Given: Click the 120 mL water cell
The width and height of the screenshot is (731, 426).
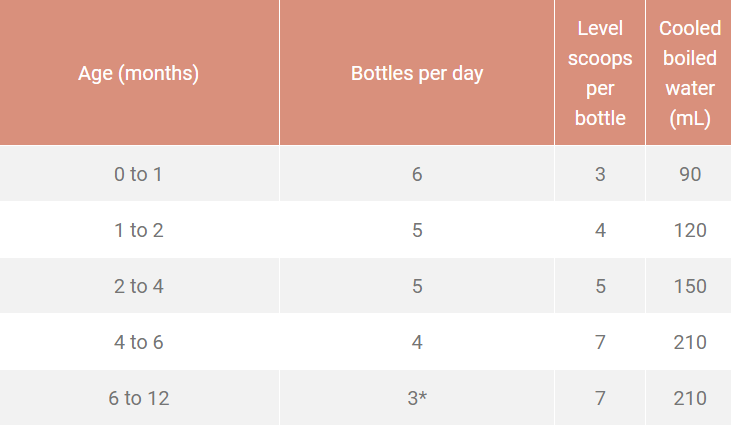Looking at the screenshot, I should (689, 230).
